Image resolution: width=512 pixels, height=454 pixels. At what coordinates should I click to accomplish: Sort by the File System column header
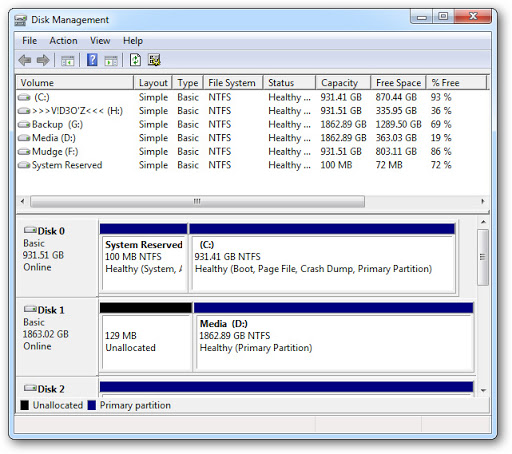[233, 83]
